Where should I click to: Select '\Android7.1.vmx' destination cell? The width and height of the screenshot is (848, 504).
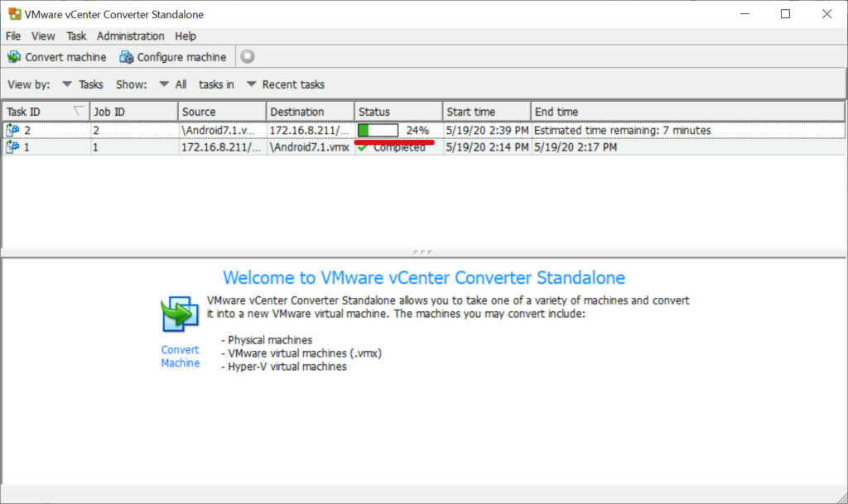310,147
